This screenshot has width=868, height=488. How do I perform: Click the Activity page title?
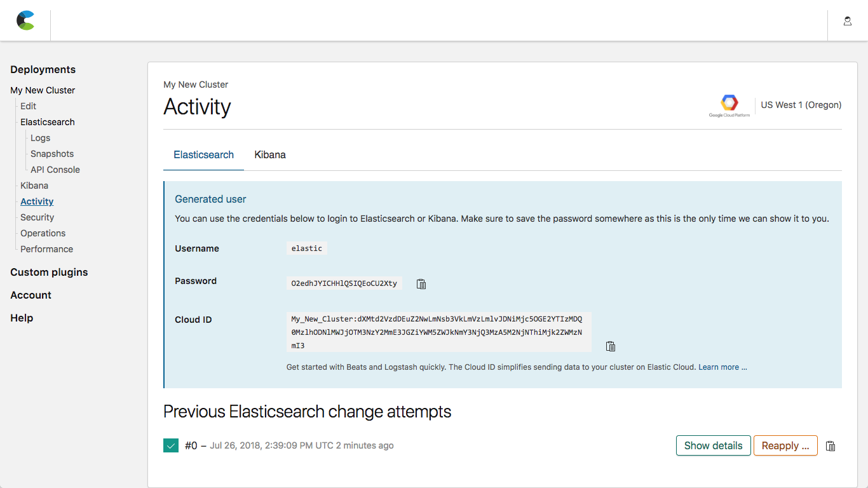[197, 107]
